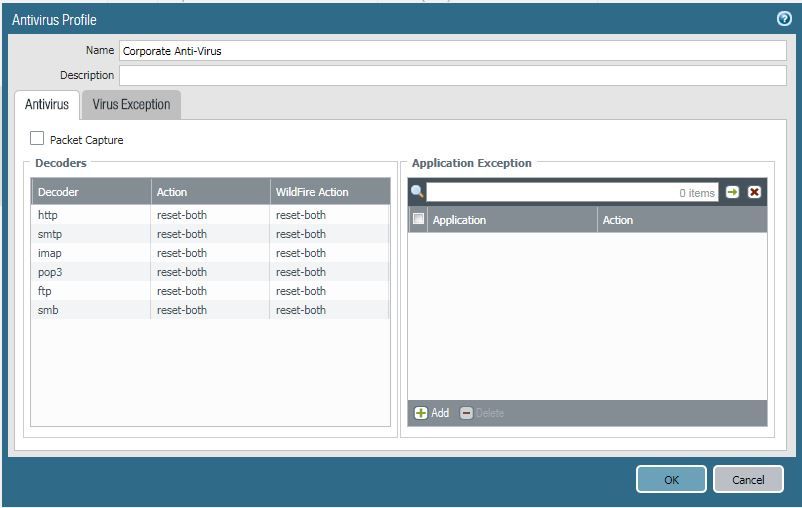Enable the Packet Capture checkbox
802x508 pixels.
[37, 139]
